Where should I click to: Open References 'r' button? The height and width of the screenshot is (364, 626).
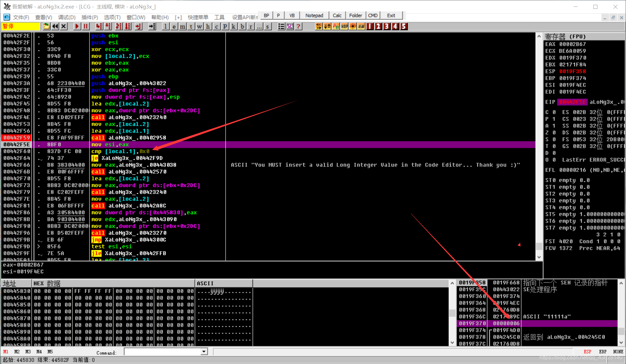coord(250,26)
